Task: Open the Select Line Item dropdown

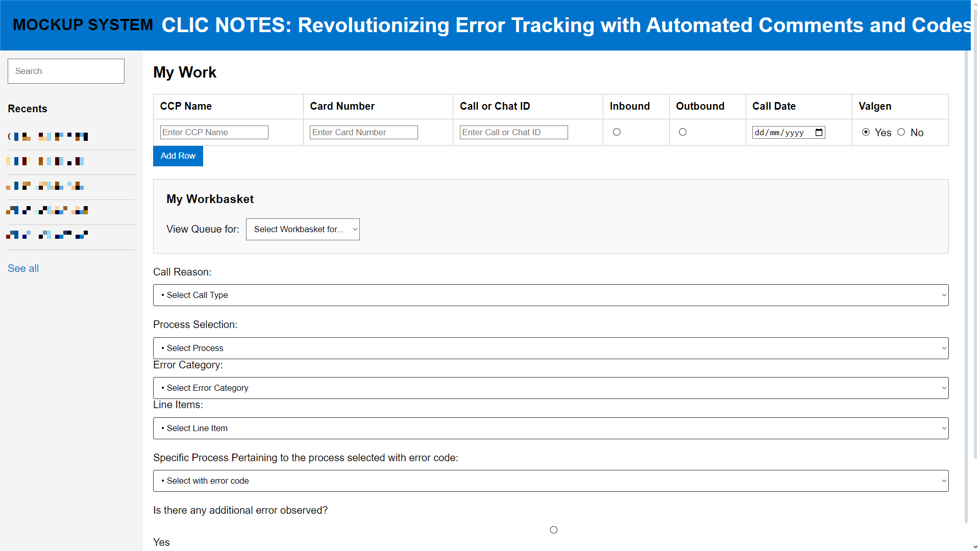Action: [551, 429]
